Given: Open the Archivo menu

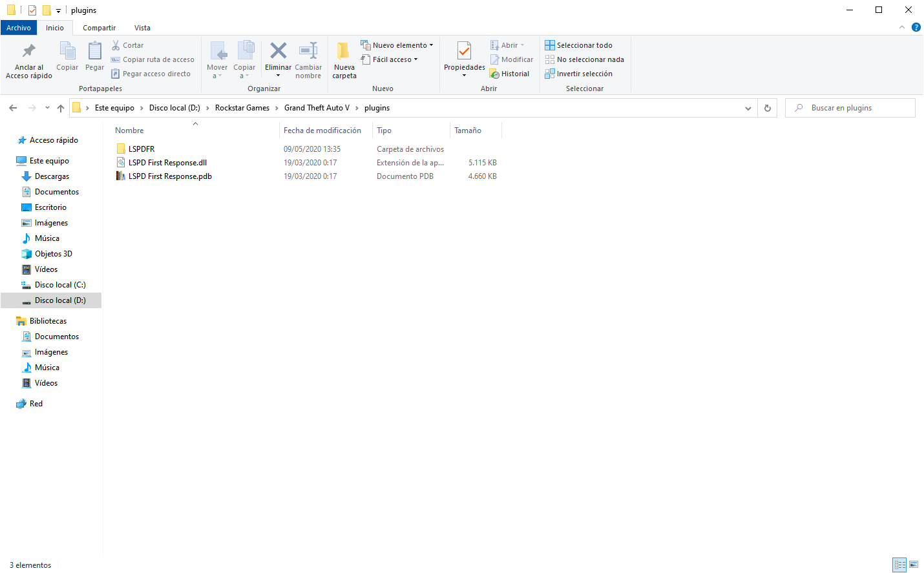Looking at the screenshot, I should [x=19, y=28].
